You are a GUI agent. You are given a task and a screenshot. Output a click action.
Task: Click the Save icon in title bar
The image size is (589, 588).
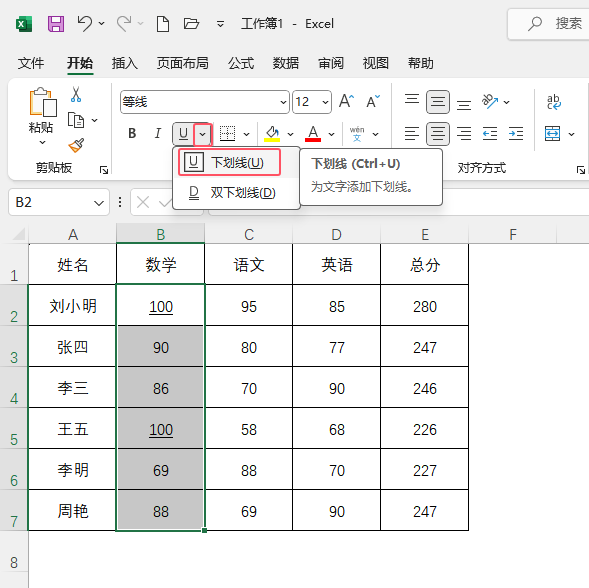point(56,24)
